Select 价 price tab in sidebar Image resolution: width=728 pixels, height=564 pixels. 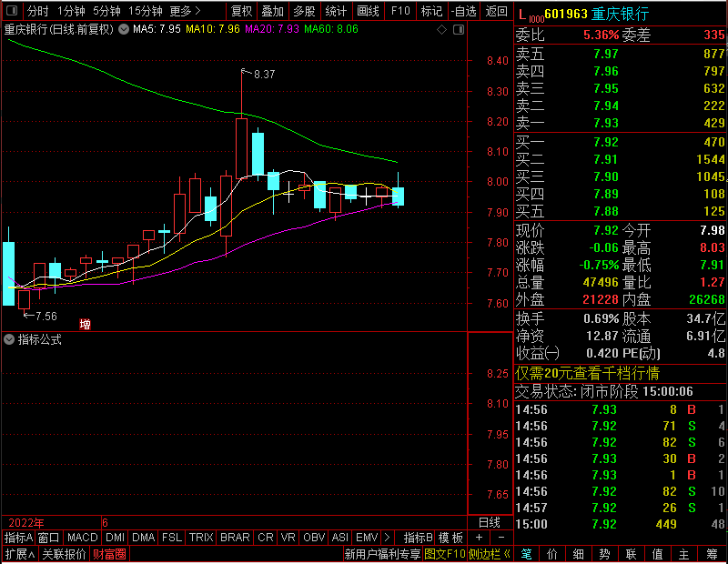(552, 554)
